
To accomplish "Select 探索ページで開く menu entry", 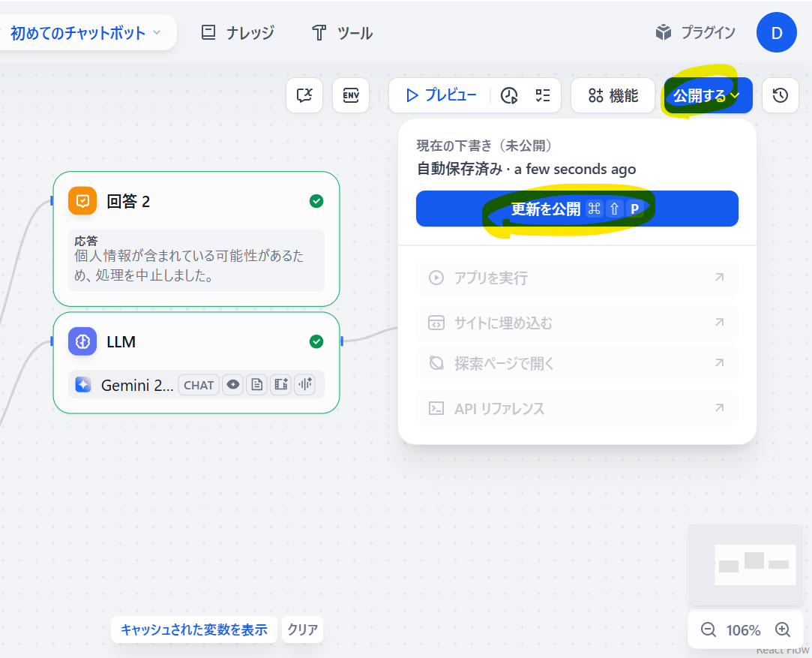I will [577, 363].
